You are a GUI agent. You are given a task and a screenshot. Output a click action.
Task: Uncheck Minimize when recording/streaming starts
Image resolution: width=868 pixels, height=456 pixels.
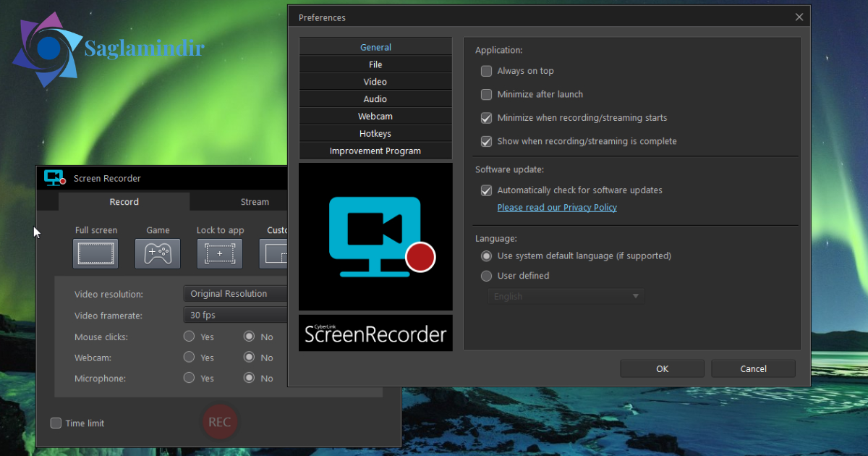coord(487,118)
